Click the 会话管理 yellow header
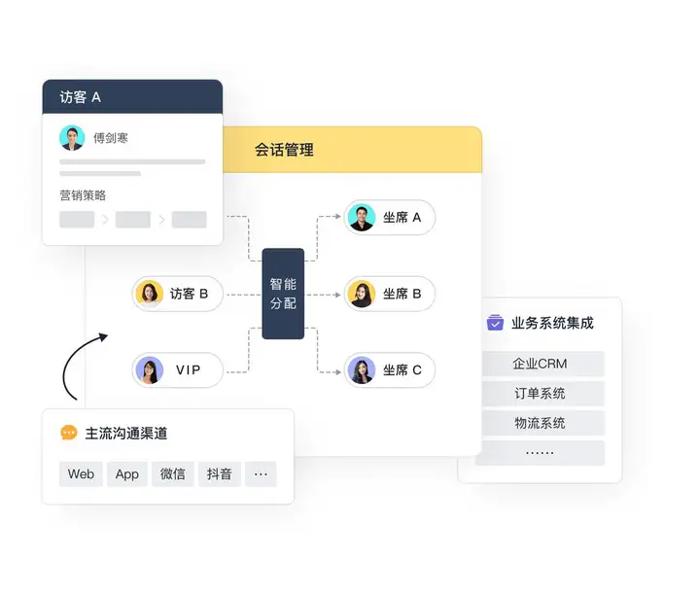 (x=352, y=150)
